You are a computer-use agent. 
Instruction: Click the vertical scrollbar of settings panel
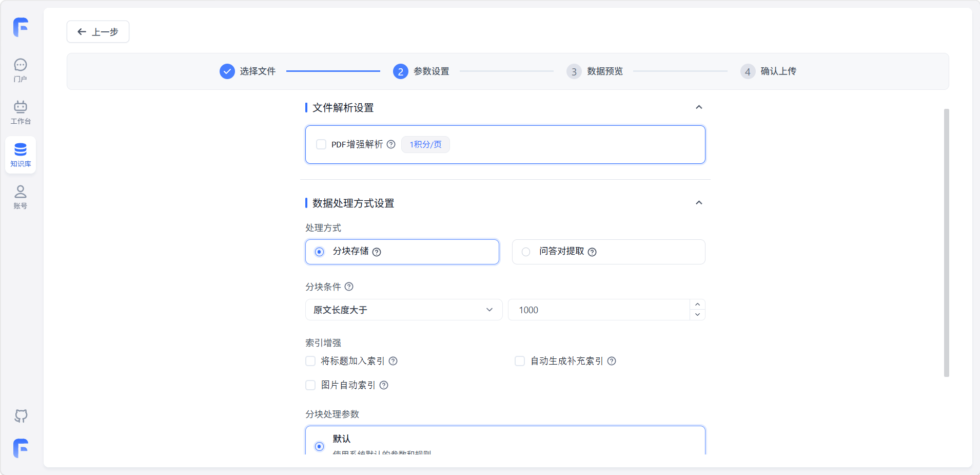pyautogui.click(x=946, y=242)
